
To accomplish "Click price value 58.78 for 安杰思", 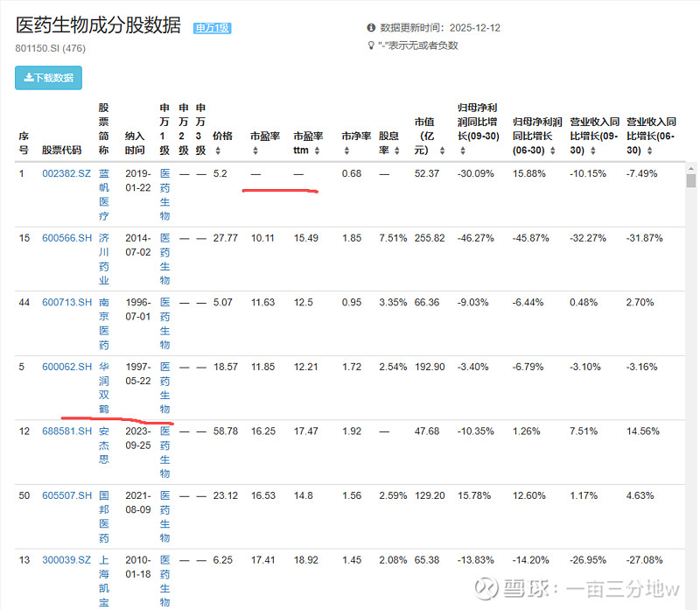I will coord(226,431).
